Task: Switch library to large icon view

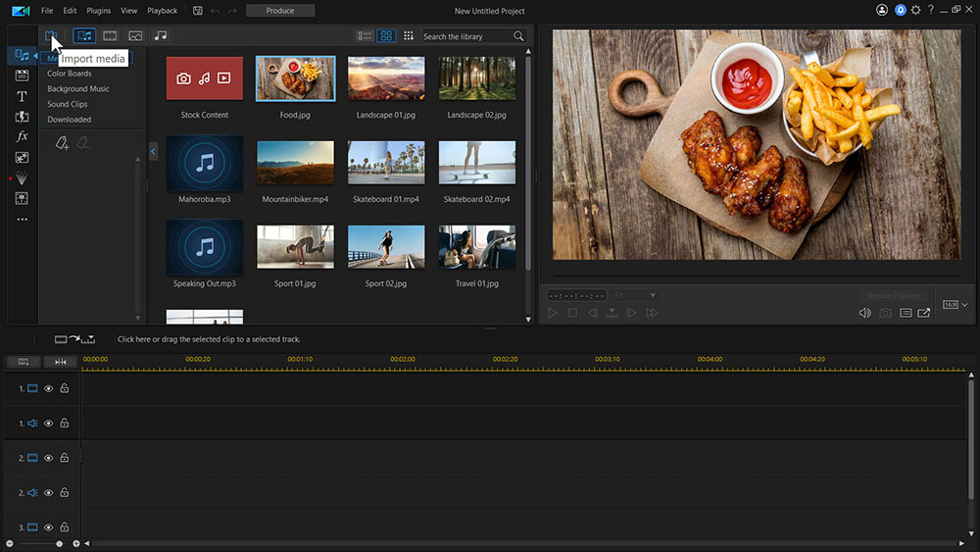Action: [386, 36]
